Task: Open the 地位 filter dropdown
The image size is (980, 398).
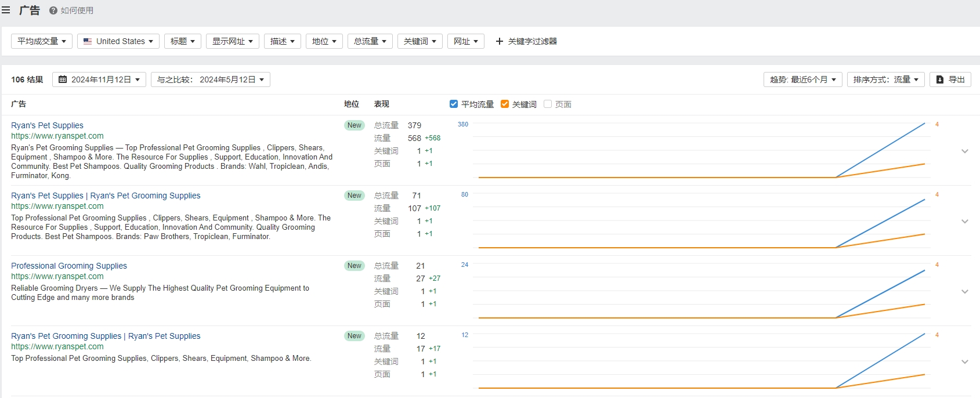Action: coord(324,41)
